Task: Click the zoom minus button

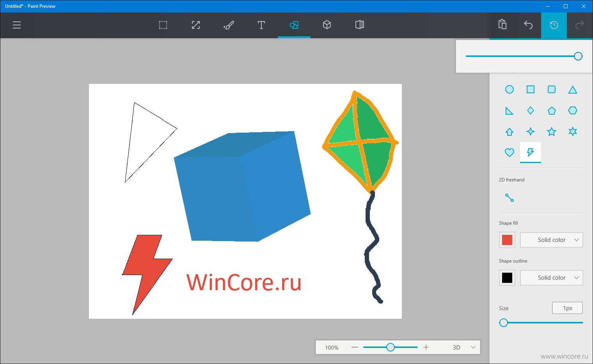Action: [355, 347]
